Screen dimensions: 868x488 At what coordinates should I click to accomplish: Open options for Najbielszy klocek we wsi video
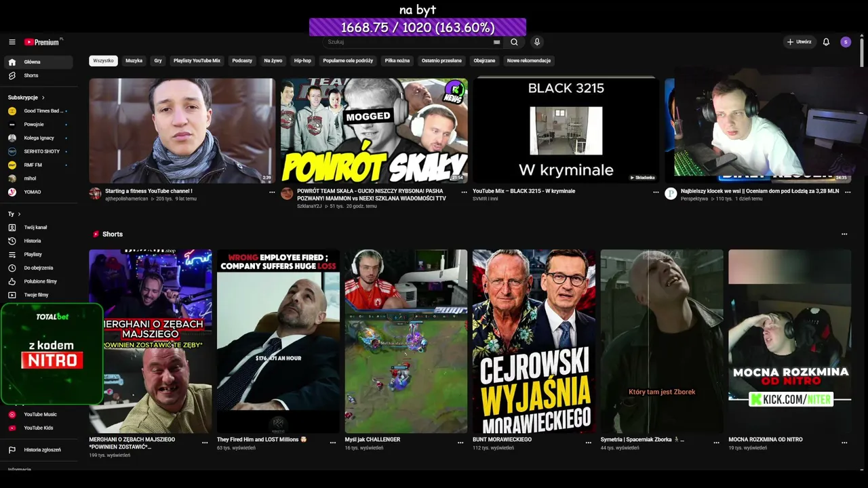point(848,192)
